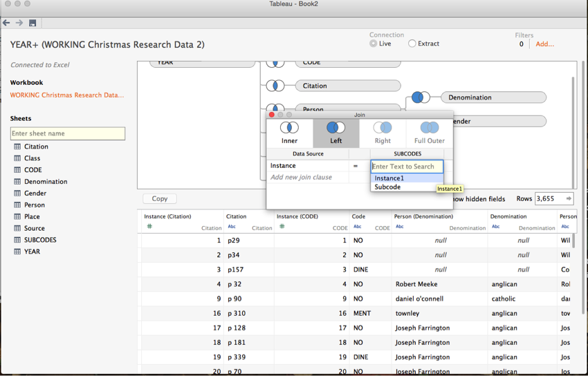Image resolution: width=588 pixels, height=376 pixels.
Task: Choose the Full Outer join type
Action: coord(430,133)
